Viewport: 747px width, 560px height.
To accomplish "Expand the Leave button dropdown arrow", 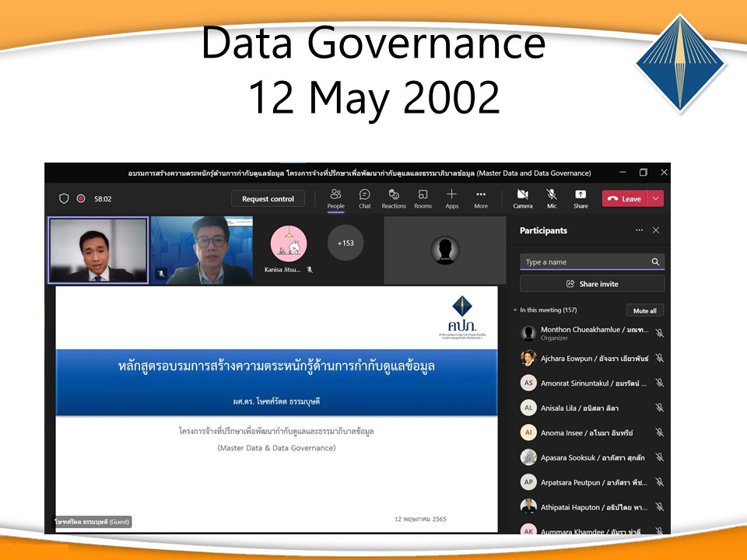I will tap(656, 198).
